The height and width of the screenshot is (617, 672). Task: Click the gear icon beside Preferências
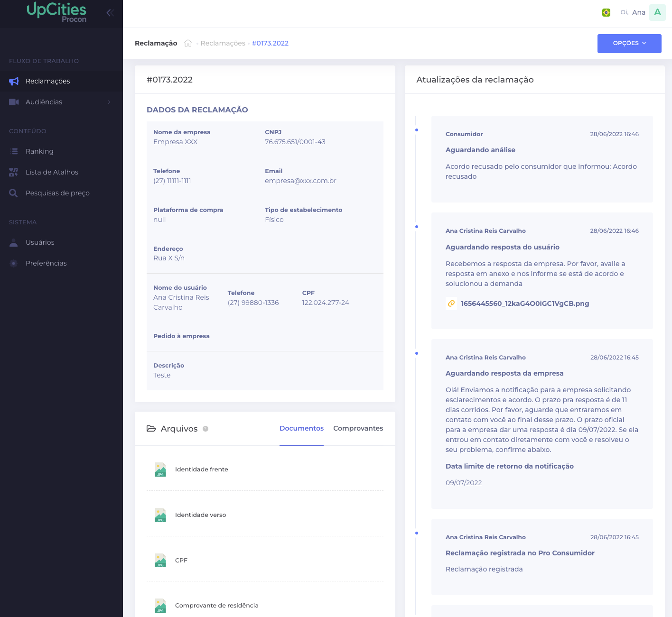[x=14, y=263]
